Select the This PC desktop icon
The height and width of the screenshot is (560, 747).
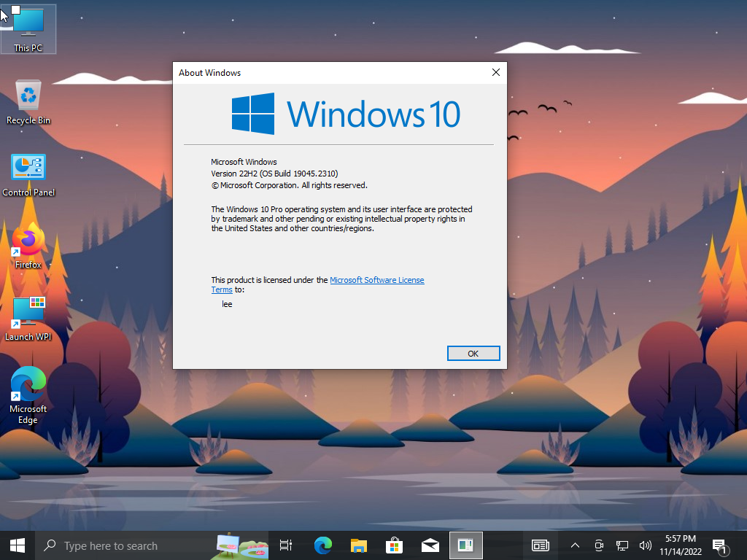pos(28,29)
